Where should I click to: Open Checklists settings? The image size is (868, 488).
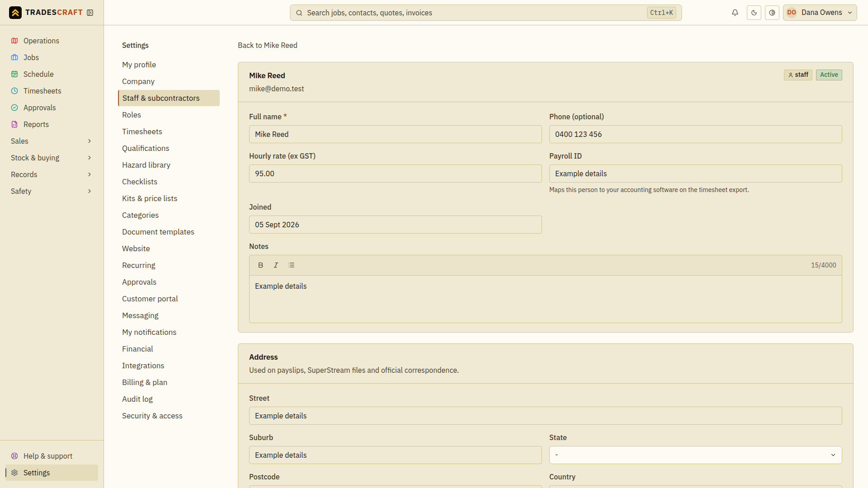click(x=169, y=182)
